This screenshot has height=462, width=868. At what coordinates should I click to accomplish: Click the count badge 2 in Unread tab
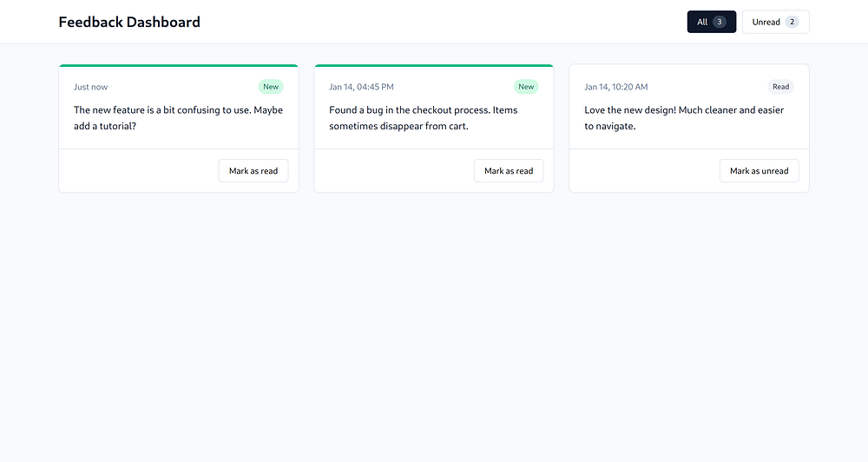click(x=792, y=23)
